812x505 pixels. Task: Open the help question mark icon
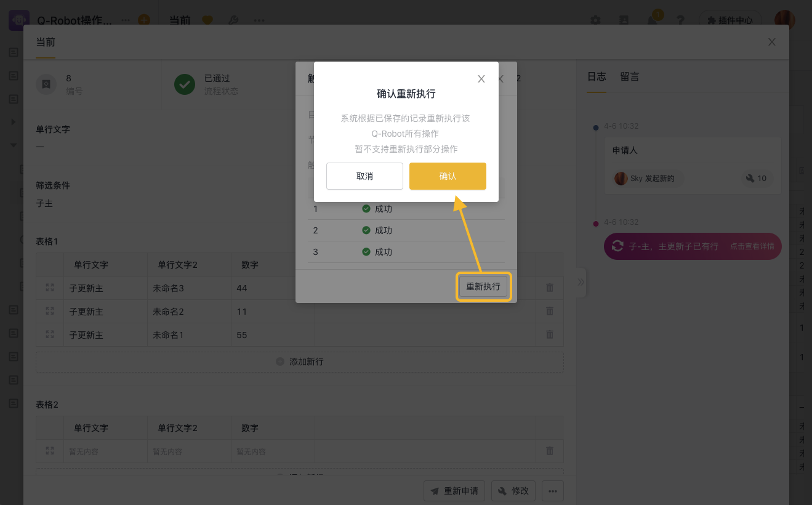680,20
